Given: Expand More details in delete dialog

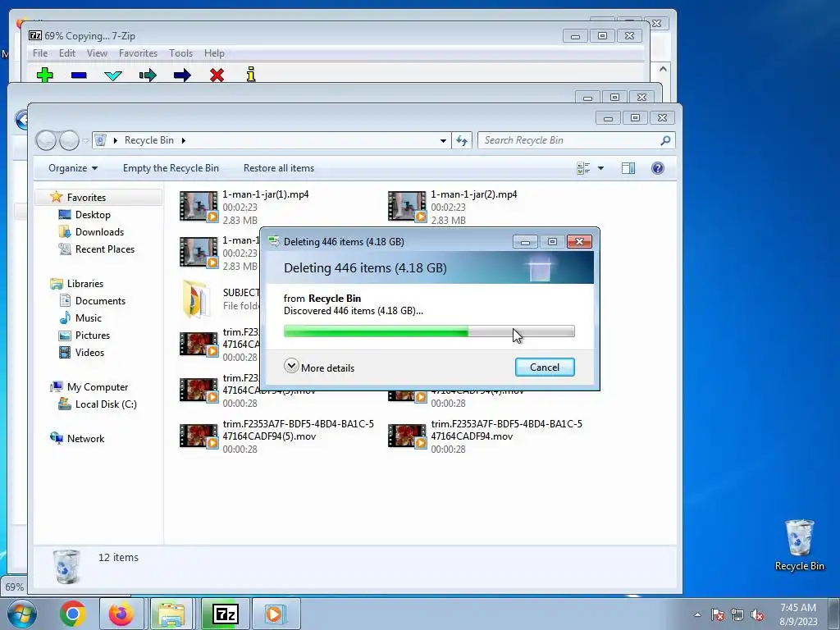Looking at the screenshot, I should pyautogui.click(x=319, y=367).
